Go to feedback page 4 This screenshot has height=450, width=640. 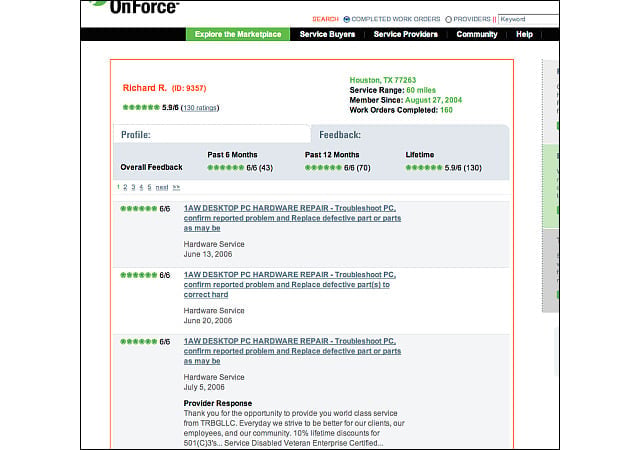(x=141, y=187)
